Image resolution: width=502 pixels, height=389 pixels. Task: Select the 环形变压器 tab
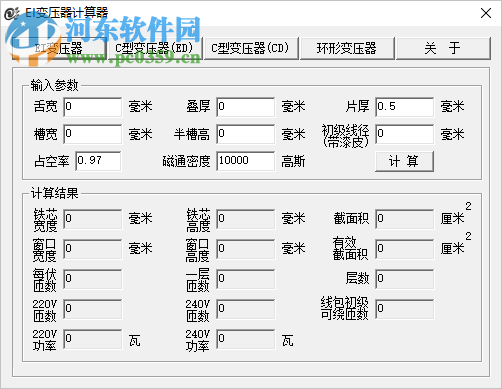click(x=347, y=49)
